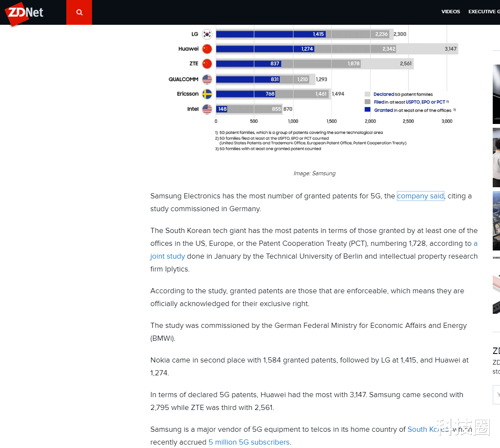Viewport: 500px width, 448px height.
Task: Open the EXECUTIVE menu item
Action: click(x=484, y=12)
